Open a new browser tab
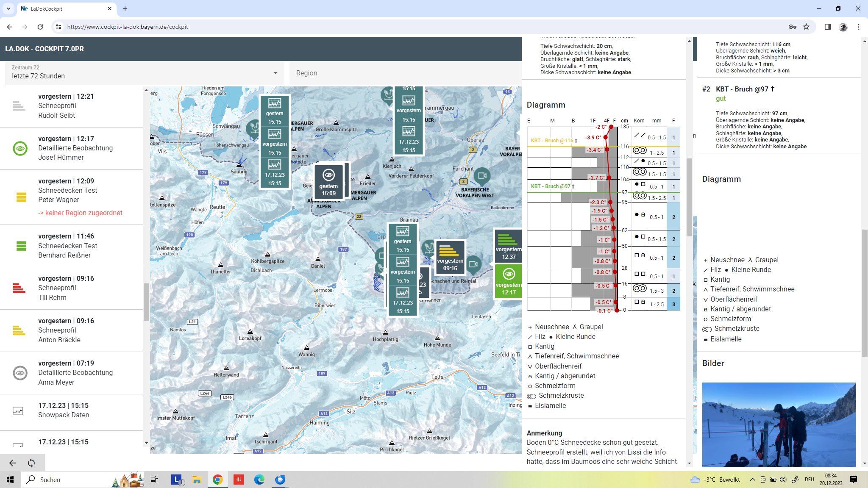Viewport: 868px width, 488px height. pos(125,8)
